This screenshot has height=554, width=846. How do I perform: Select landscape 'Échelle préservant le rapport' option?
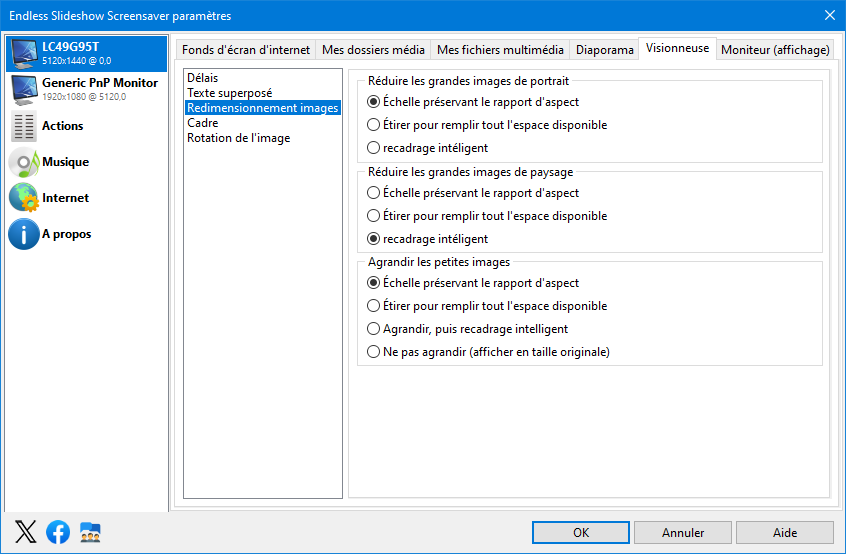tap(373, 193)
